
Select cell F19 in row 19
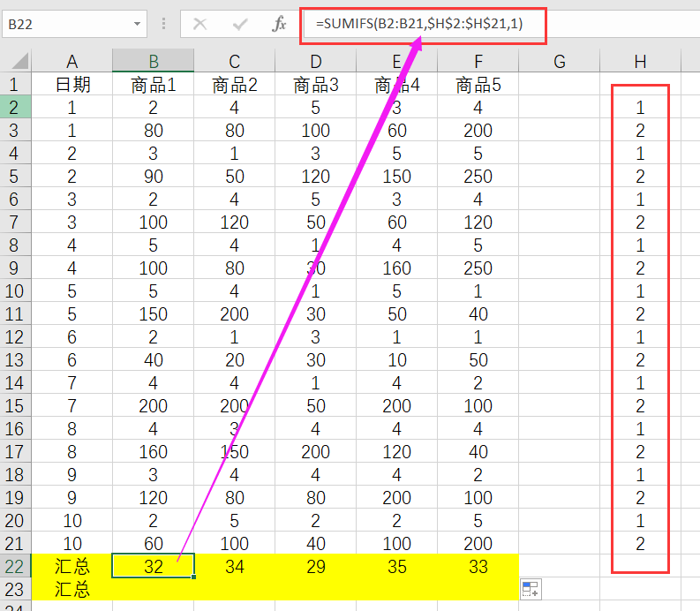478,497
